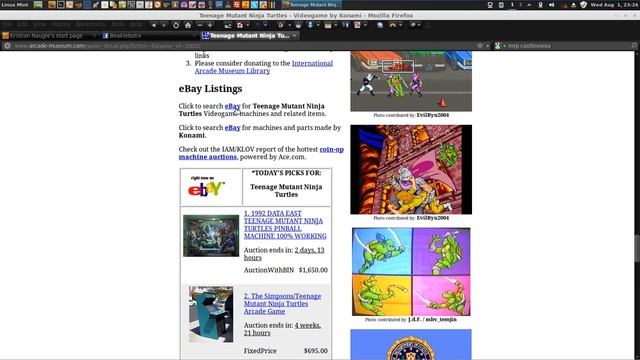Switch to workspace 1 in the panel

(x=512, y=5)
